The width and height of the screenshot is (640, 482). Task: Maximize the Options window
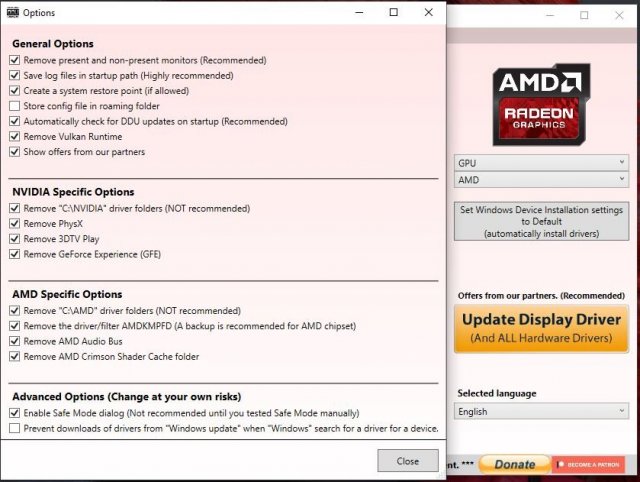pyautogui.click(x=393, y=13)
